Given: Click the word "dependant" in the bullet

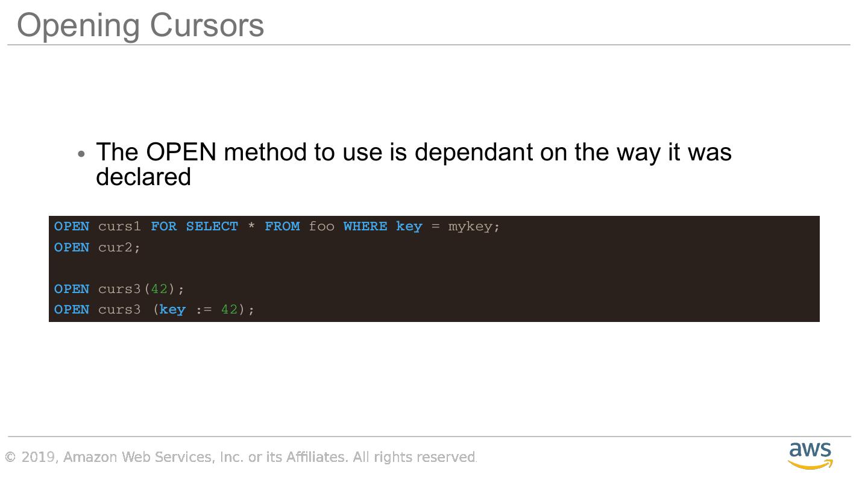Looking at the screenshot, I should click(x=473, y=152).
